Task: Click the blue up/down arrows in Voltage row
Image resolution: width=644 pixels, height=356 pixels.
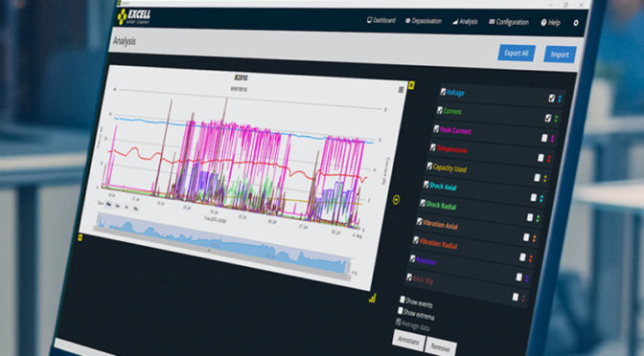Action: pyautogui.click(x=560, y=99)
